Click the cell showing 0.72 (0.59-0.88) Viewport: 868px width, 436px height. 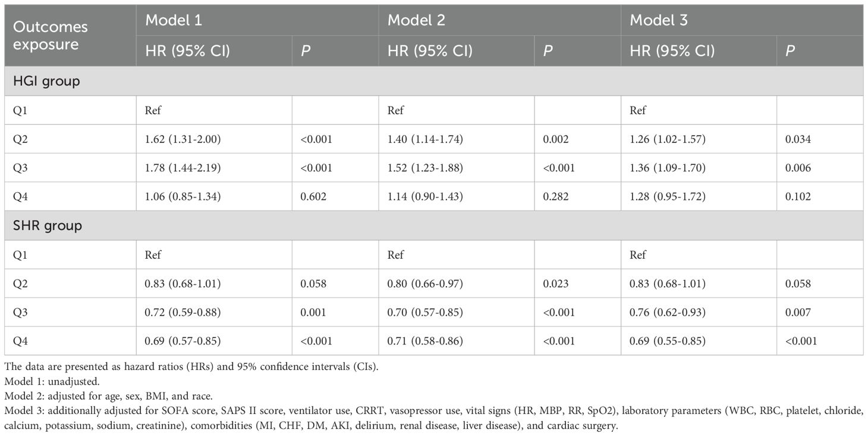click(x=183, y=312)
